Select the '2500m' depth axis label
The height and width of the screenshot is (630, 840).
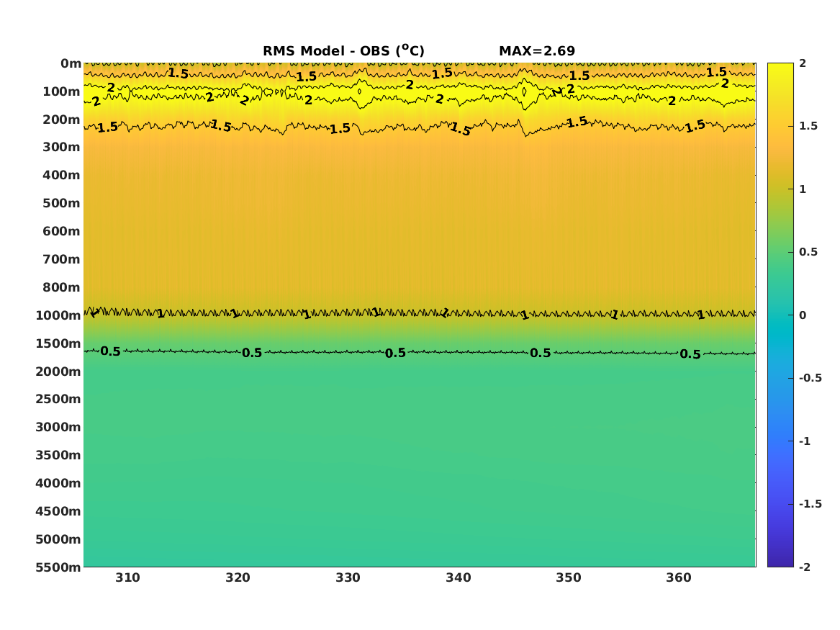[x=58, y=399]
